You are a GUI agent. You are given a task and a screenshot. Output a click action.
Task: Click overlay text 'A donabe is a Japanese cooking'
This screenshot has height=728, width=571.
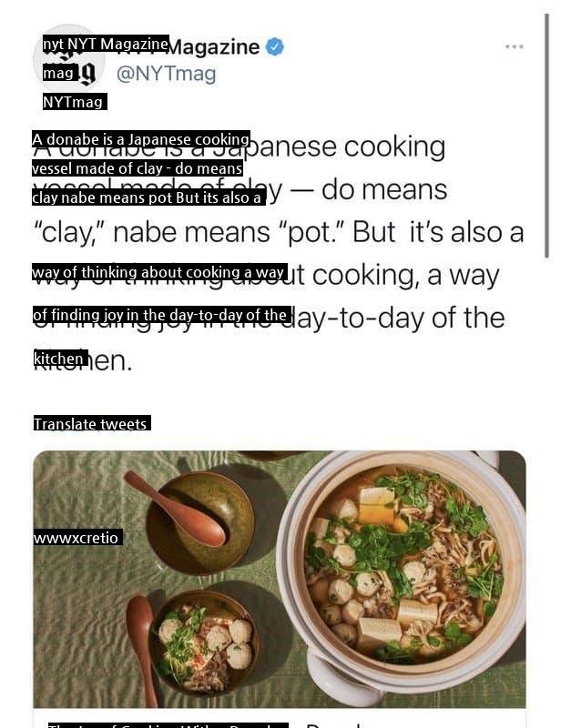coord(141,139)
